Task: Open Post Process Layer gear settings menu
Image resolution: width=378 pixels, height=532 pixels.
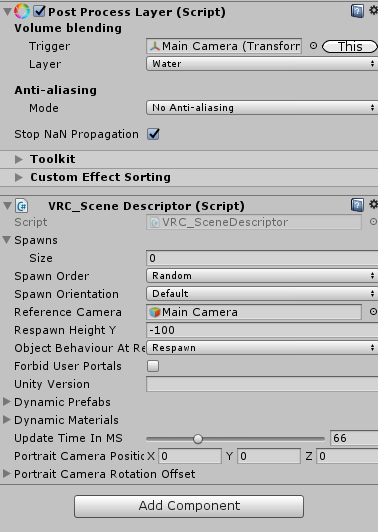Action: [374, 11]
